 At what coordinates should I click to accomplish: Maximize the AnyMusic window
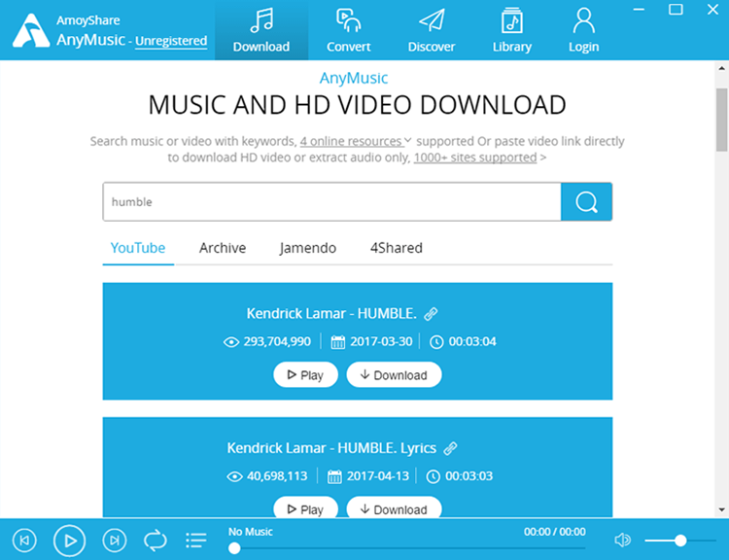pos(676,10)
